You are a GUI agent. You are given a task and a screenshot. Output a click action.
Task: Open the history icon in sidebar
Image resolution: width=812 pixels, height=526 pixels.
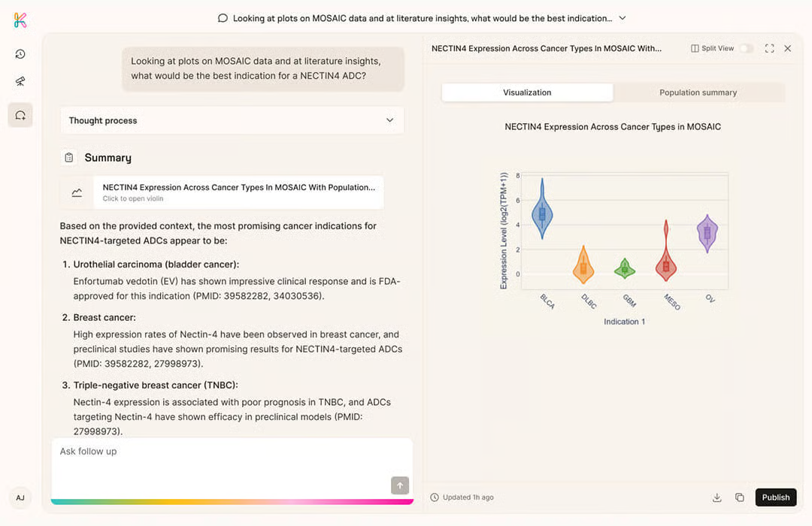20,54
